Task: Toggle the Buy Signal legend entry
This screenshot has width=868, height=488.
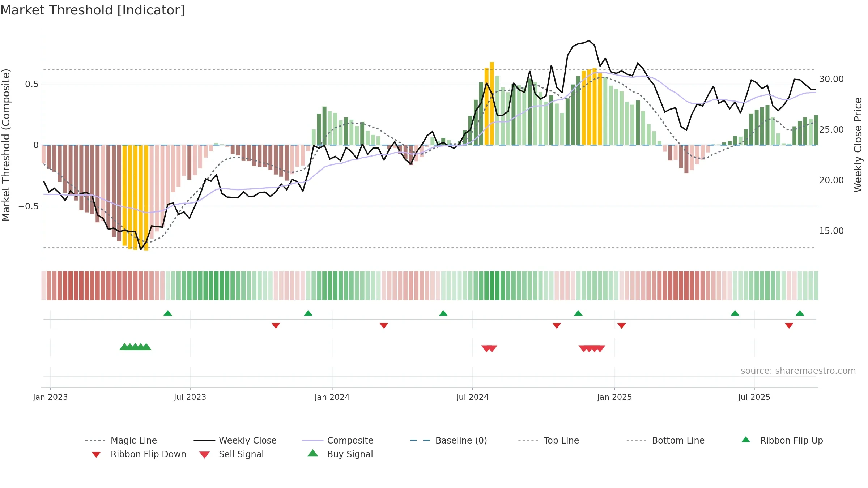Action: pos(340,454)
